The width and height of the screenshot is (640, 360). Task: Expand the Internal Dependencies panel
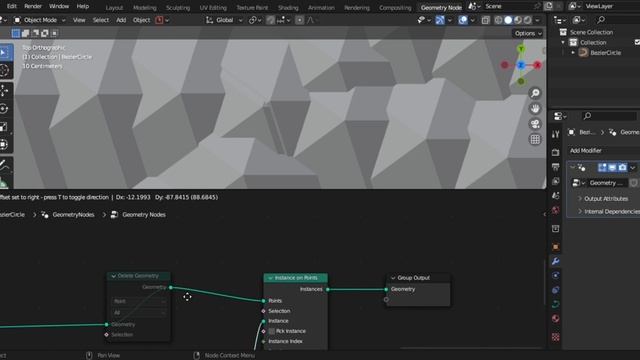pos(608,211)
